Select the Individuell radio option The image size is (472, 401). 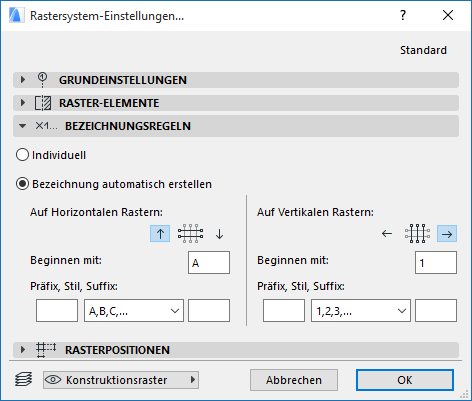[x=22, y=155]
